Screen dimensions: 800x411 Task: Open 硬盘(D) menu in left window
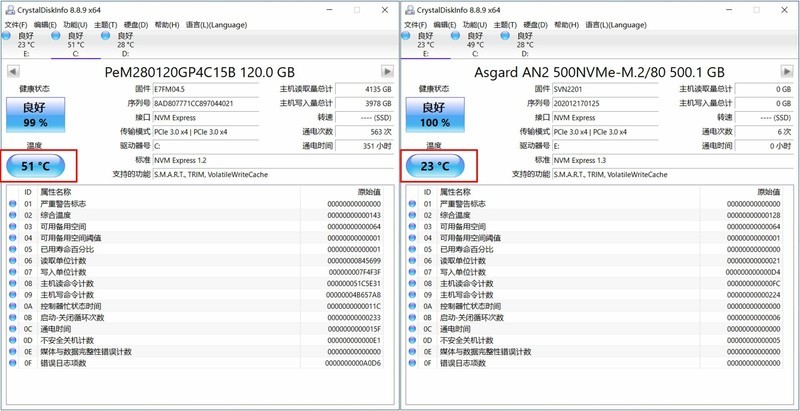[136, 24]
